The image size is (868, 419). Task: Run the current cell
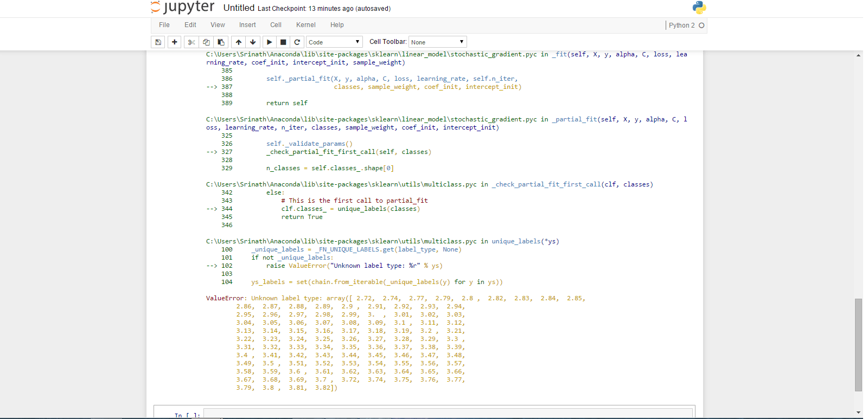click(270, 42)
